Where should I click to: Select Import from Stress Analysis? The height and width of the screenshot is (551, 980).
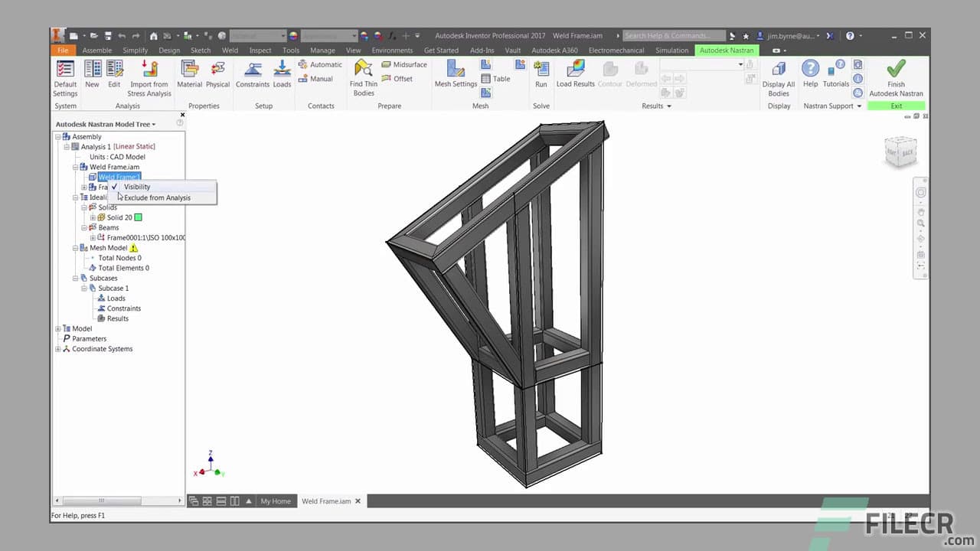click(x=149, y=76)
